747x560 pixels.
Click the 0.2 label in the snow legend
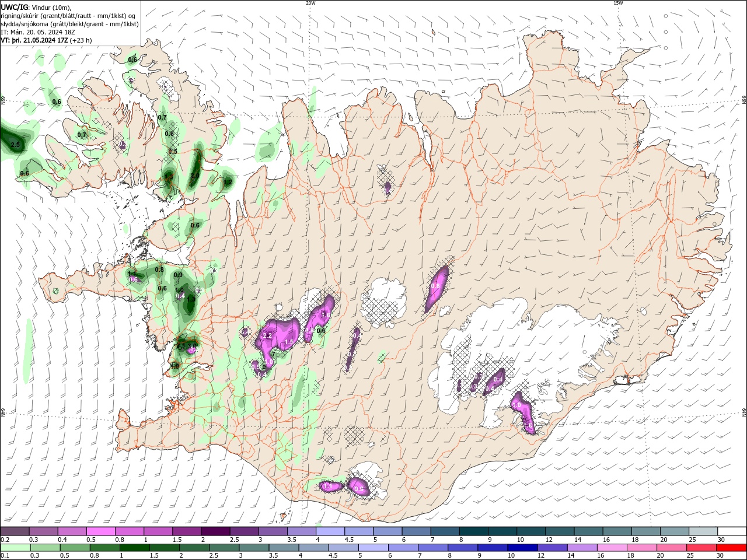[5, 540]
